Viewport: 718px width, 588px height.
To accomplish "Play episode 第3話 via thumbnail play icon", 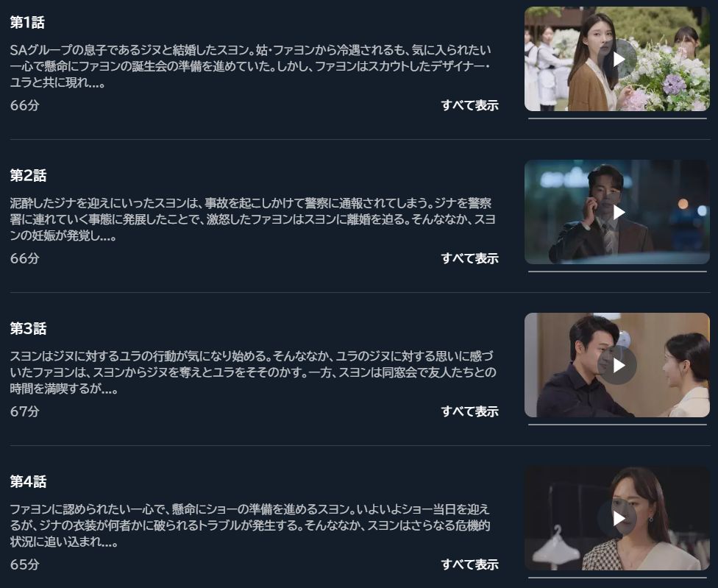I will pos(617,365).
